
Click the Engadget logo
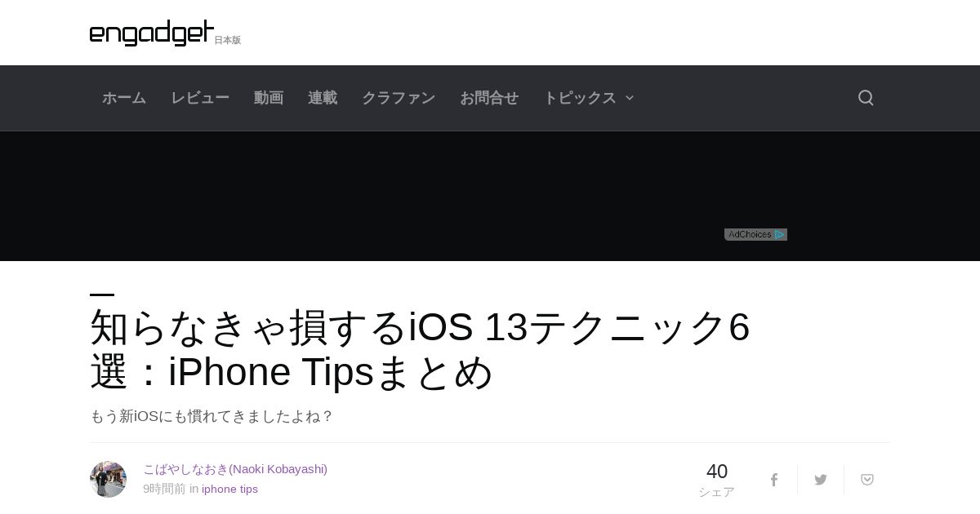pyautogui.click(x=152, y=33)
